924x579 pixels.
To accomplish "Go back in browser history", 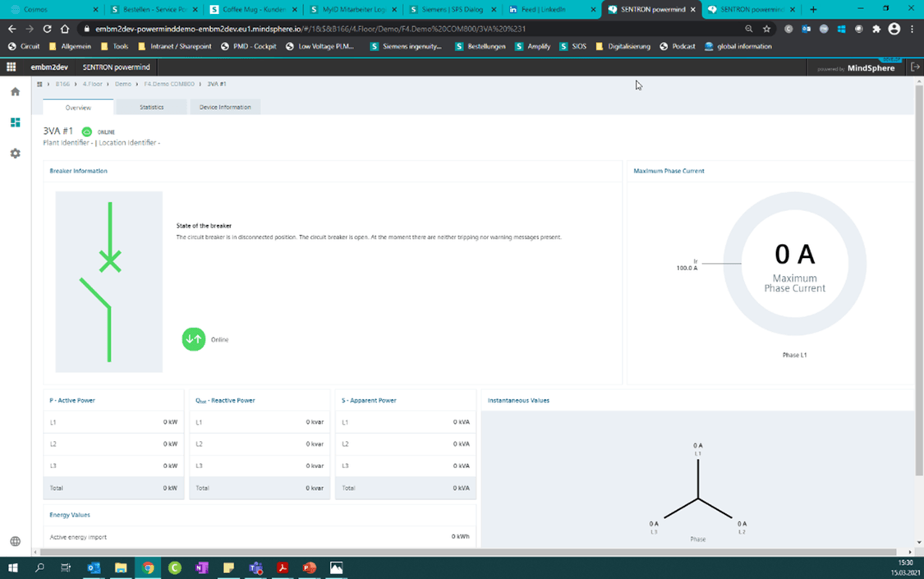I will click(11, 29).
